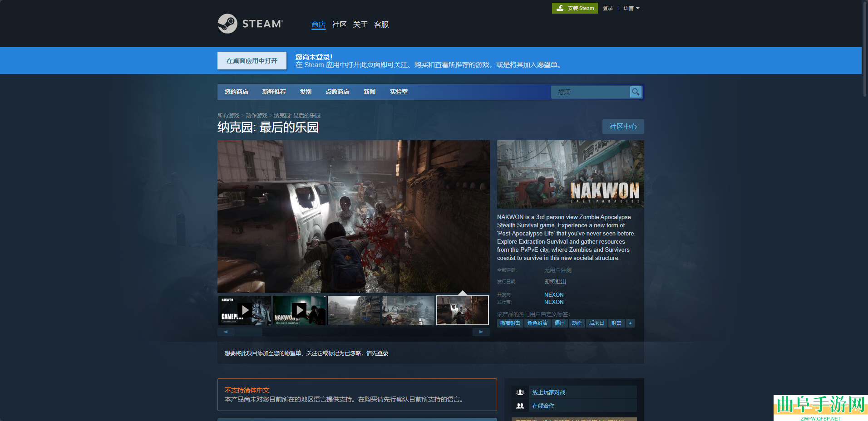Click the 社区中心 button
This screenshot has width=868, height=421.
pos(623,127)
